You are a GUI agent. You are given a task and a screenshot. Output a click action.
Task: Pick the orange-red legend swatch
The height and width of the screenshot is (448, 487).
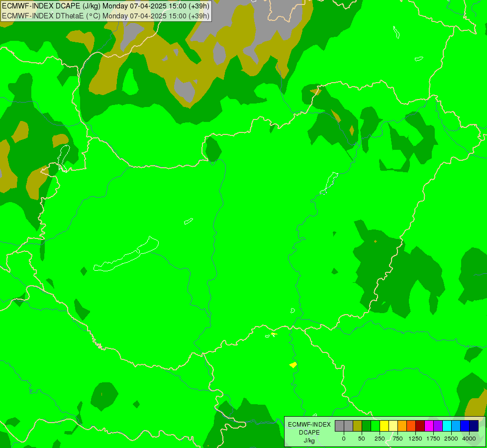coord(411,426)
